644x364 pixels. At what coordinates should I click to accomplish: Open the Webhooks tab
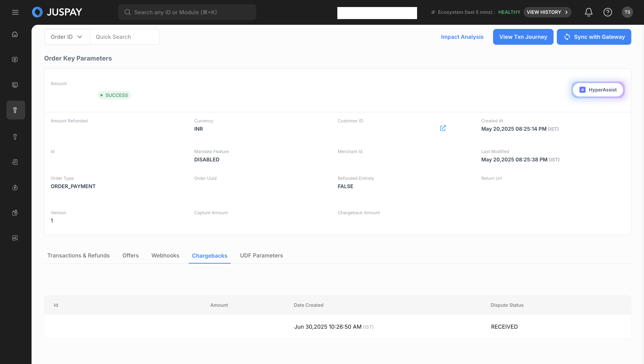coord(165,255)
